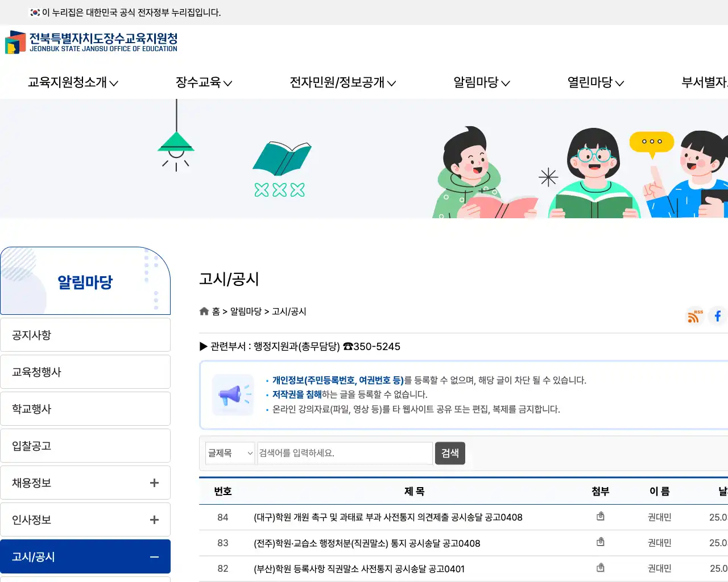Click 알림마당 breadcrumb link
Screen dimensions: 728x582
pos(246,311)
